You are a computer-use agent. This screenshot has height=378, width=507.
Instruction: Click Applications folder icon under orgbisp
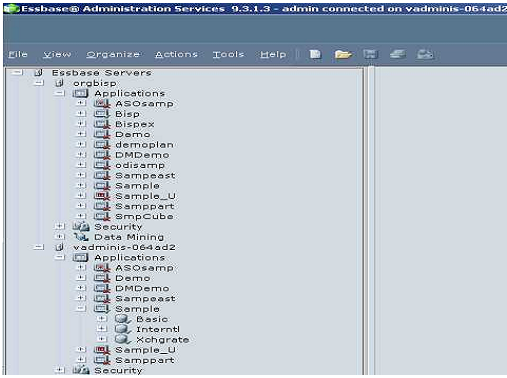click(80, 93)
